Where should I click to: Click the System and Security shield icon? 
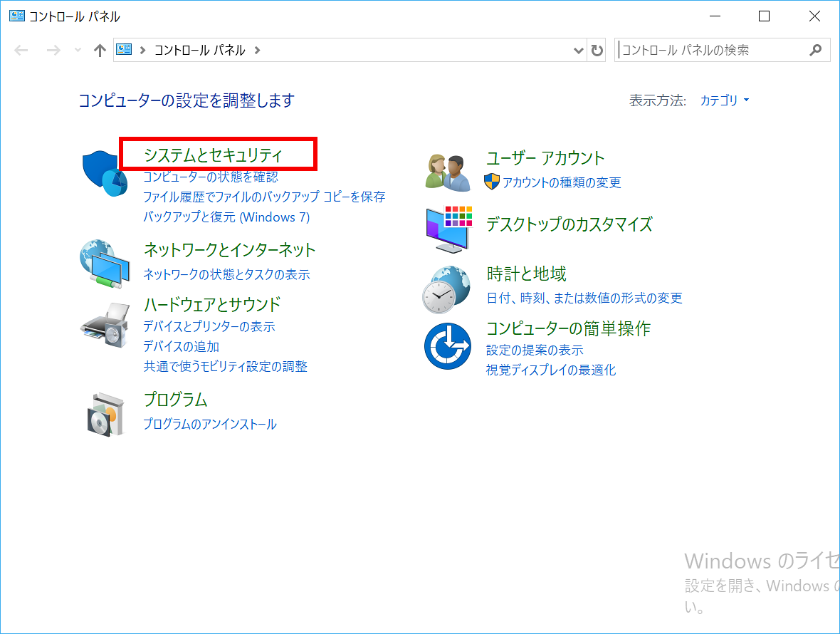pyautogui.click(x=105, y=173)
